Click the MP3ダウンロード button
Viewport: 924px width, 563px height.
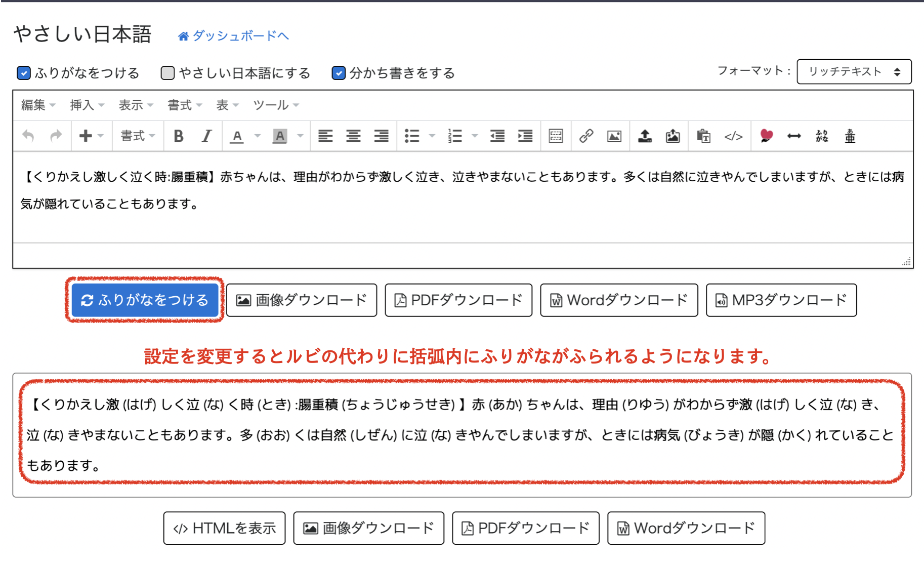coord(781,300)
